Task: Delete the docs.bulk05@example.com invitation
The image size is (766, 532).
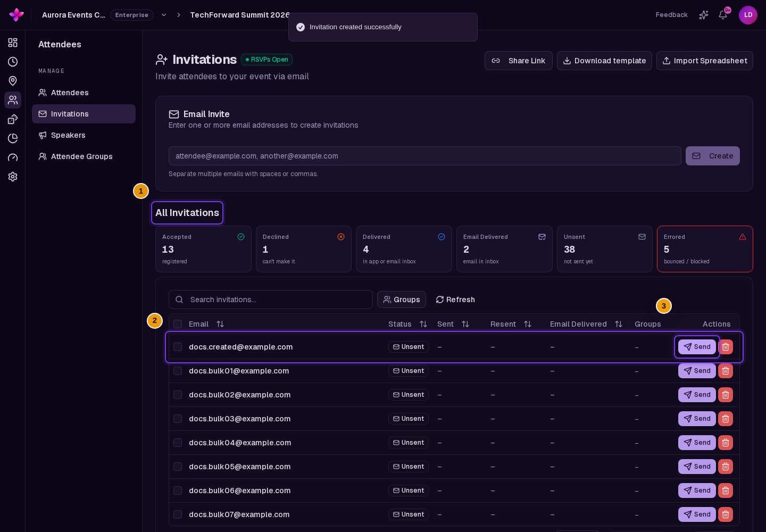Action: tap(726, 467)
